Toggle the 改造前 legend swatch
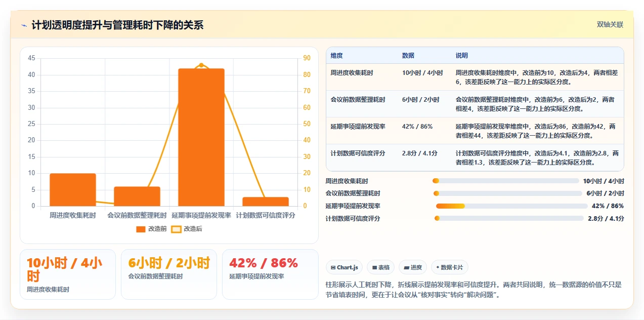This screenshot has width=644, height=320. [x=141, y=229]
